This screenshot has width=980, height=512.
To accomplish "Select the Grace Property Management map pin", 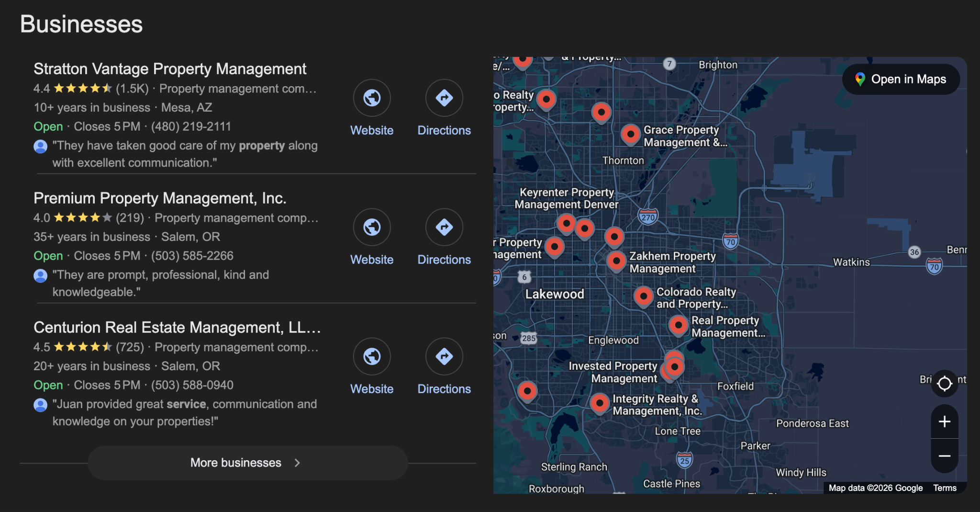I will point(631,134).
